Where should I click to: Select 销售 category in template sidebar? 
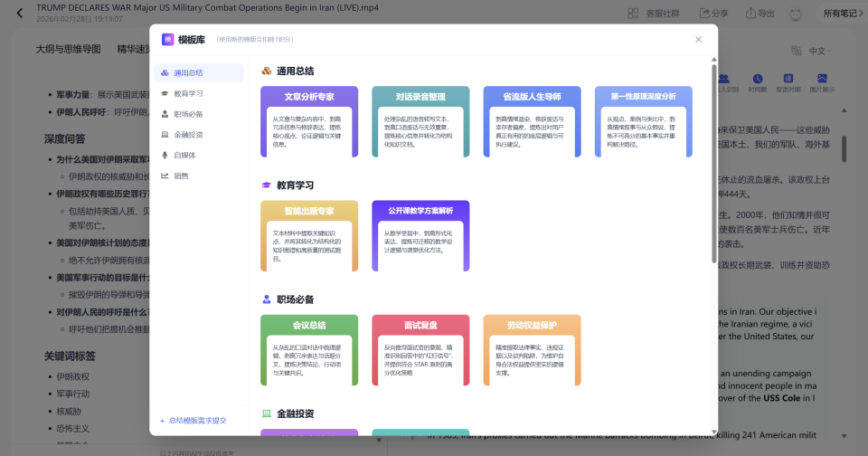(x=199, y=176)
